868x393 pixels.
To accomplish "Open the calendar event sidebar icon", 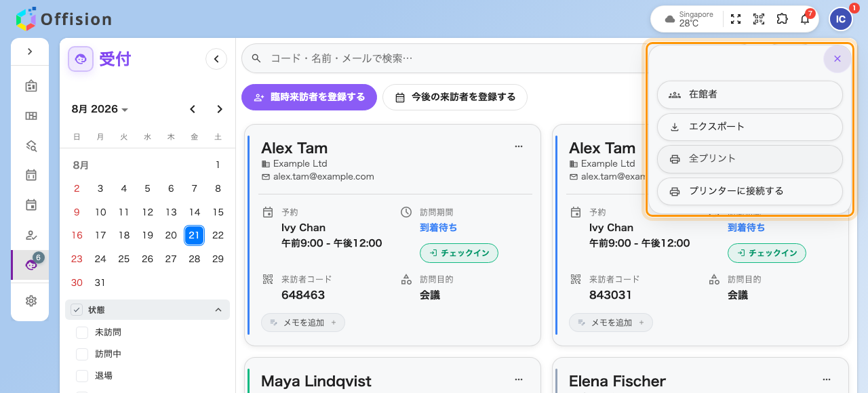I will [31, 205].
